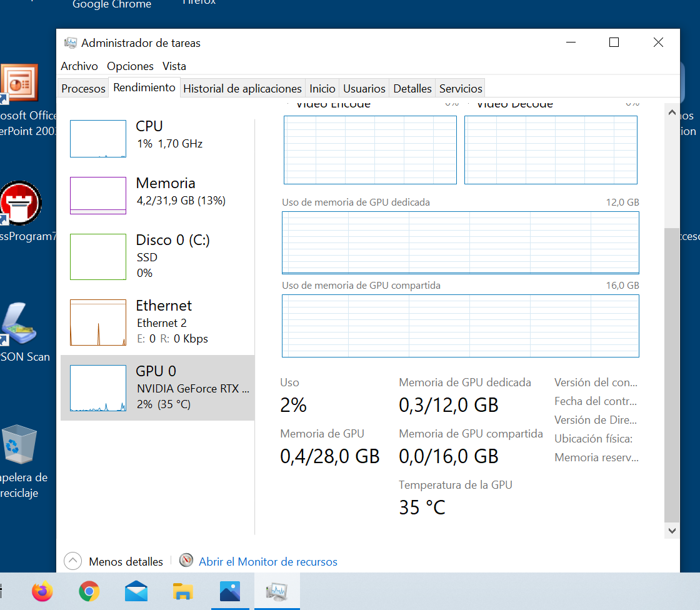The width and height of the screenshot is (700, 610).
Task: Launch Google Chrome from the taskbar
Action: [89, 591]
